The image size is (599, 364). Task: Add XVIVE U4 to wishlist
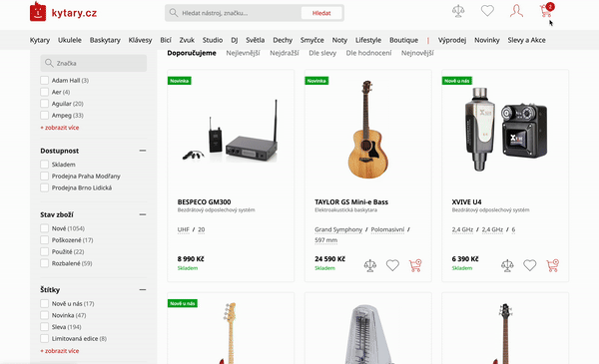pyautogui.click(x=529, y=265)
